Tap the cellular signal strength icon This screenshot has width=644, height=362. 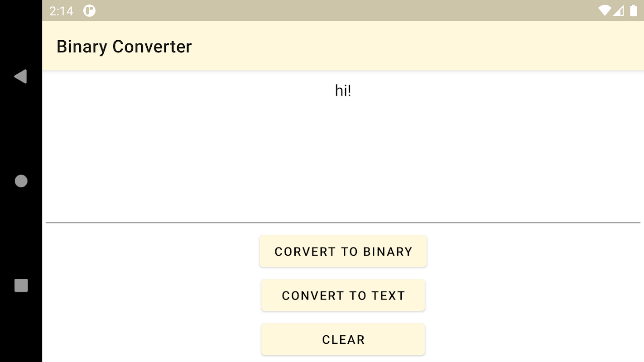[619, 10]
